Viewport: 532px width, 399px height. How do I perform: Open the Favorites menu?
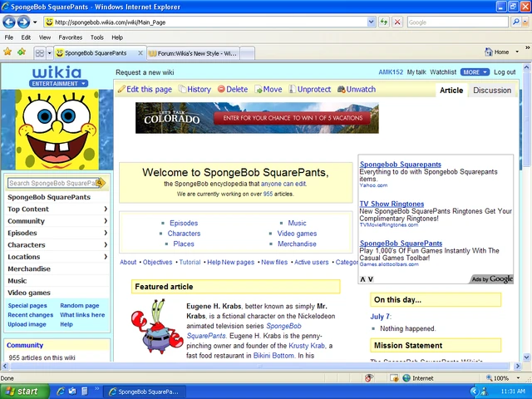[70, 37]
